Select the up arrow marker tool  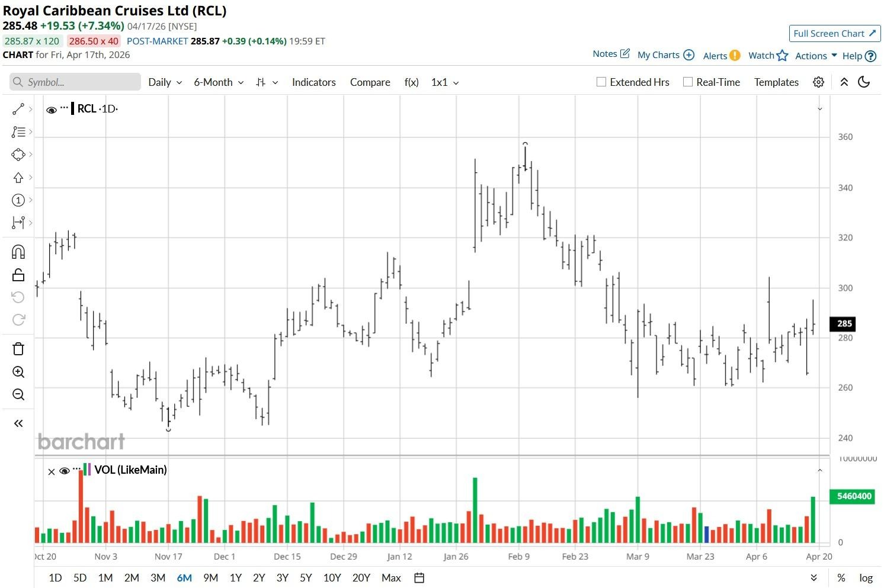coord(18,178)
